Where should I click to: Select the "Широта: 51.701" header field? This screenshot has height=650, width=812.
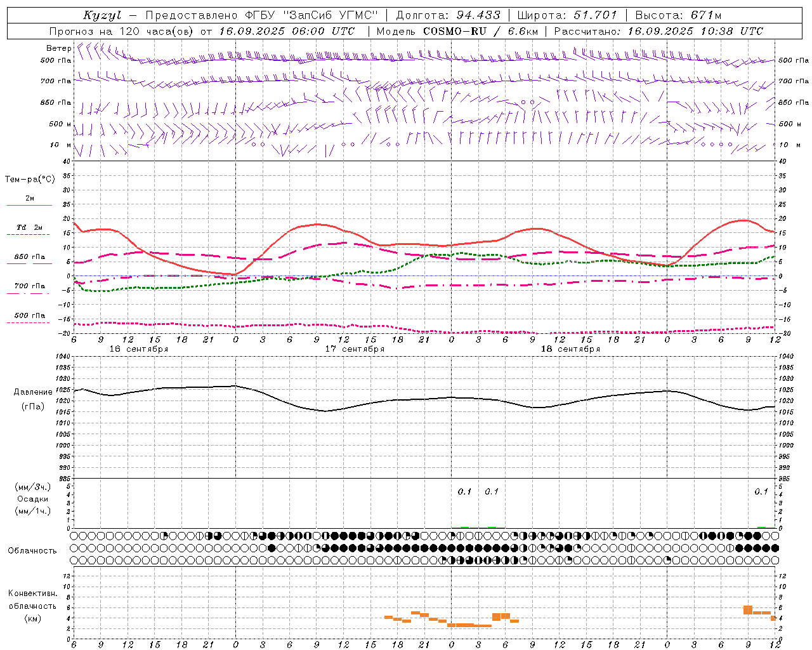pyautogui.click(x=567, y=15)
